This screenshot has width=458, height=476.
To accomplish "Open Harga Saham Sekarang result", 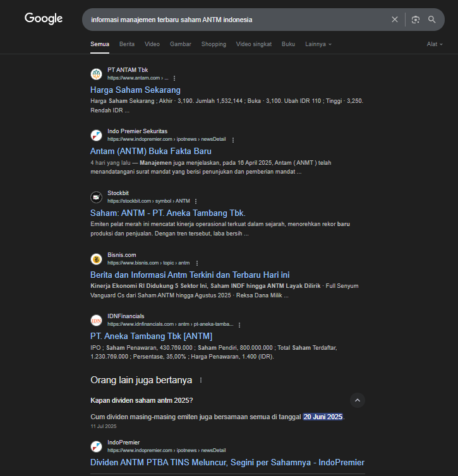I will click(x=135, y=90).
